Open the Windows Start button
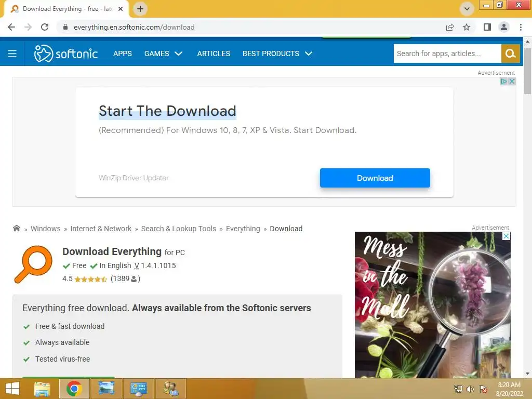The height and width of the screenshot is (399, 532). pos(12,389)
